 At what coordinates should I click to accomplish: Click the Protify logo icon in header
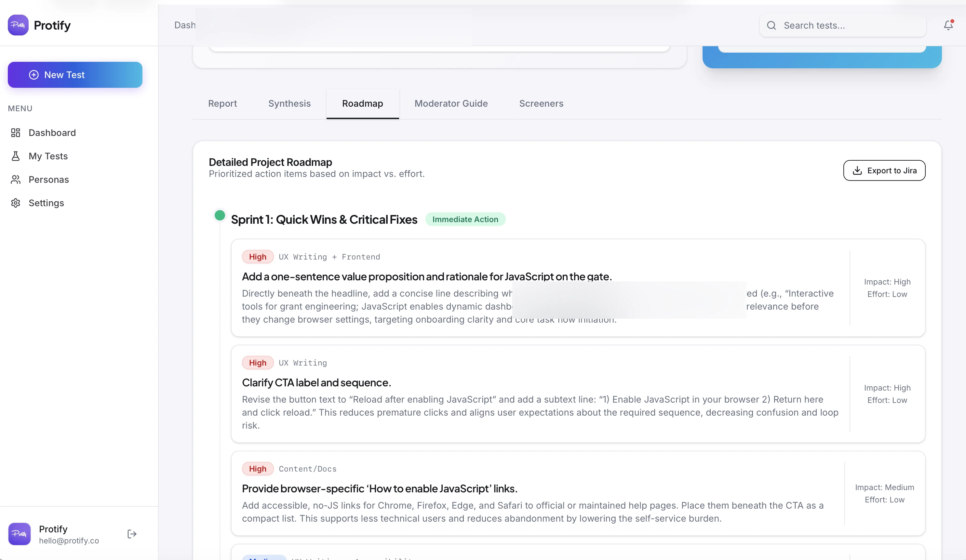pyautogui.click(x=18, y=25)
